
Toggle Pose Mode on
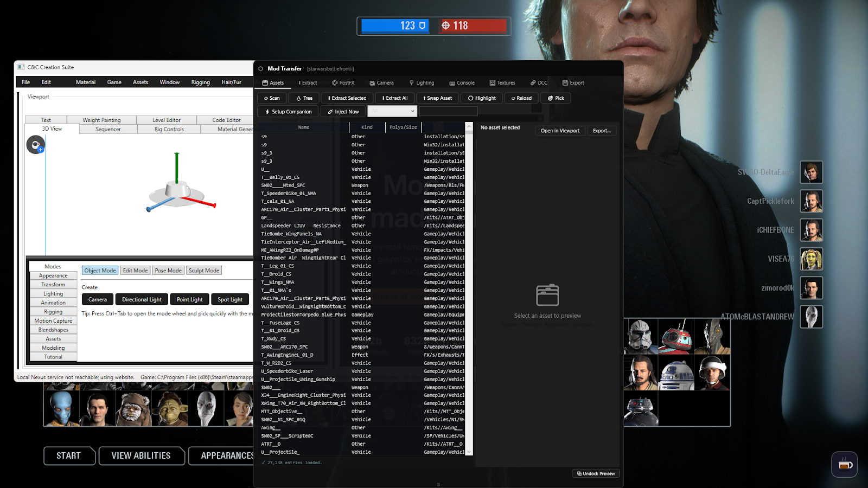pos(168,270)
